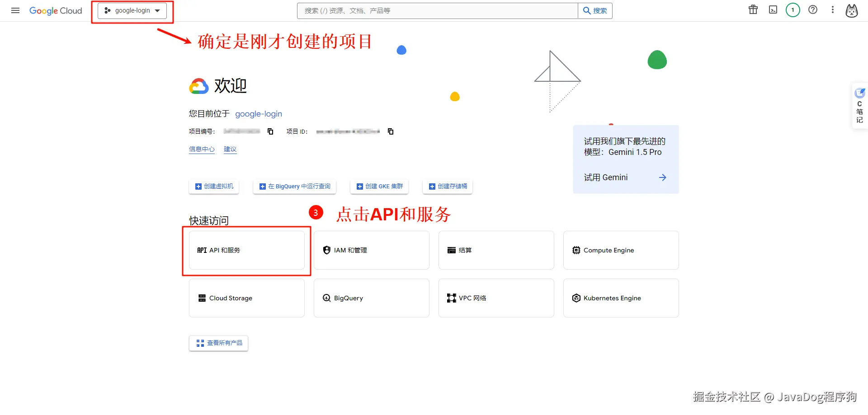Open the 信息中心 dashboard link
The image size is (868, 415).
[x=202, y=149]
